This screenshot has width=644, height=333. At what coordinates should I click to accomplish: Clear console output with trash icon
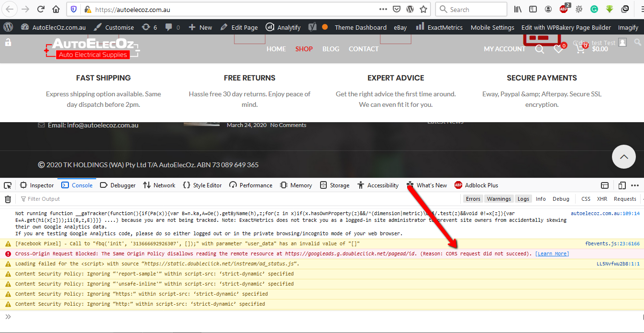8,199
